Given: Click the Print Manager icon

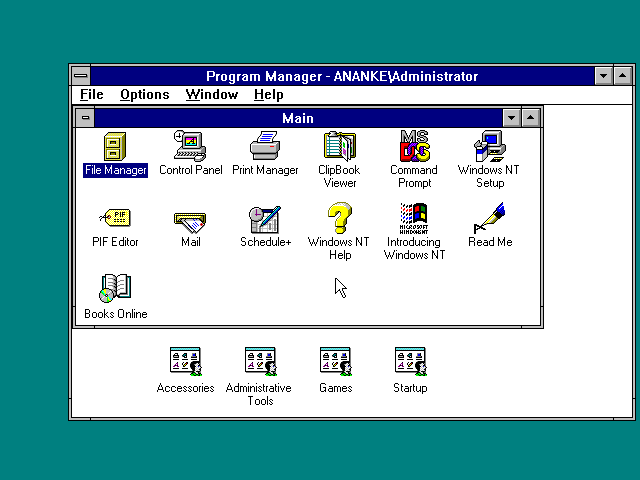Looking at the screenshot, I should [x=265, y=147].
